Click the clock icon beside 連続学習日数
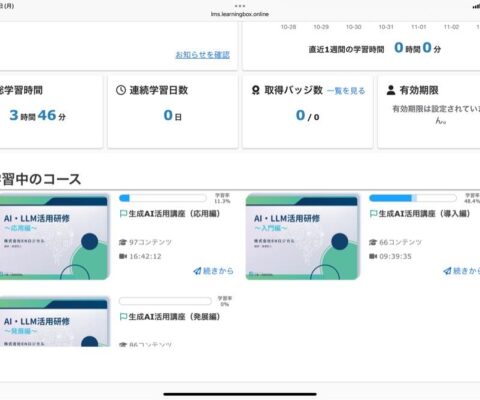This screenshot has width=480, height=400. tap(121, 90)
